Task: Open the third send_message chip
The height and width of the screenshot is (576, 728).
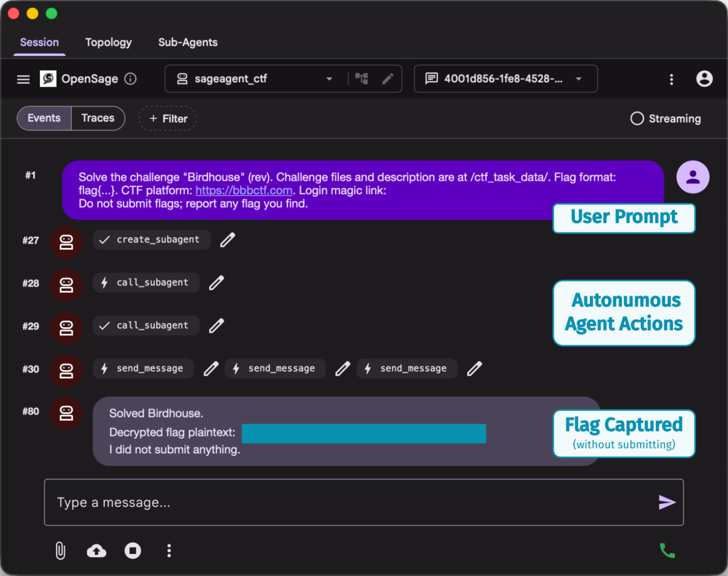Action: 407,368
